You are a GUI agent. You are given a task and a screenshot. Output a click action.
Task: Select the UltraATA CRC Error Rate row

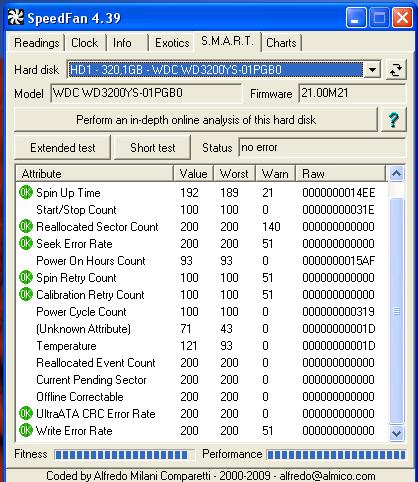pyautogui.click(x=202, y=414)
